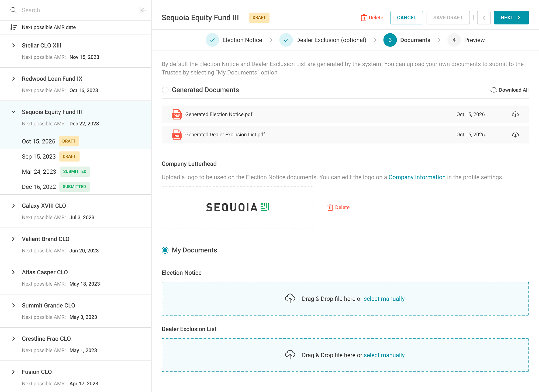
Task: Collapse Sequoia Equity Fund III
Action: [13, 112]
